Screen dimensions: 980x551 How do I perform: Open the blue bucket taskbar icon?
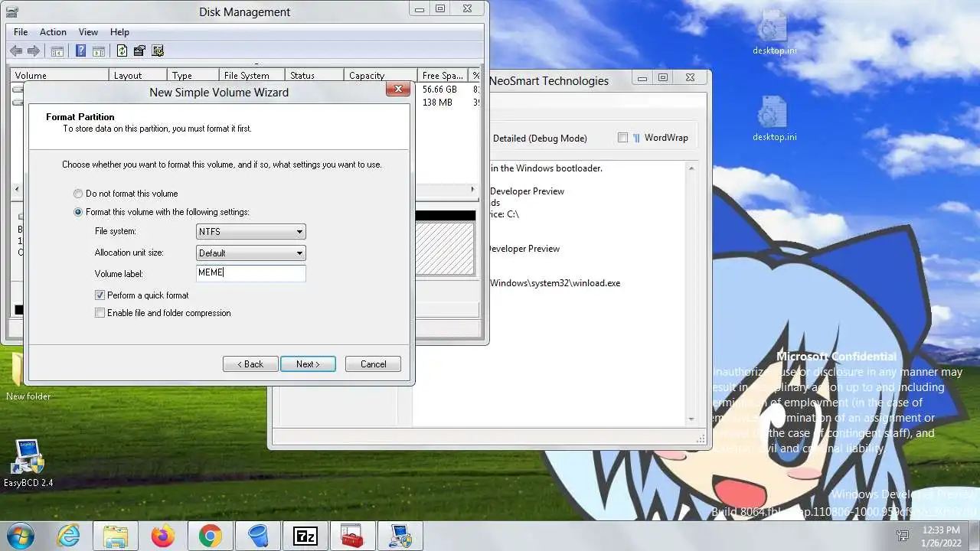coord(258,536)
